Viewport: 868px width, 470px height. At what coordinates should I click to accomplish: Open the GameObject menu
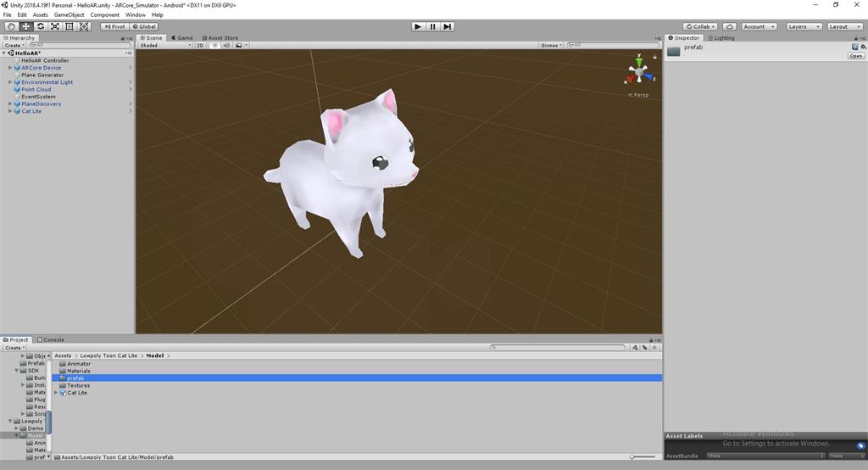pos(70,15)
